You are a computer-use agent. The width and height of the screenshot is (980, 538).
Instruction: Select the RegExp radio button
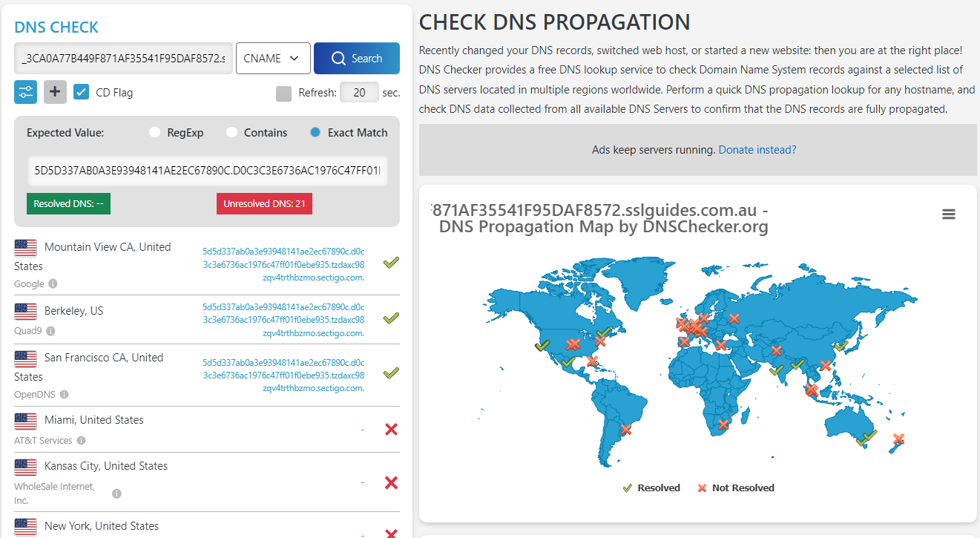tap(154, 132)
